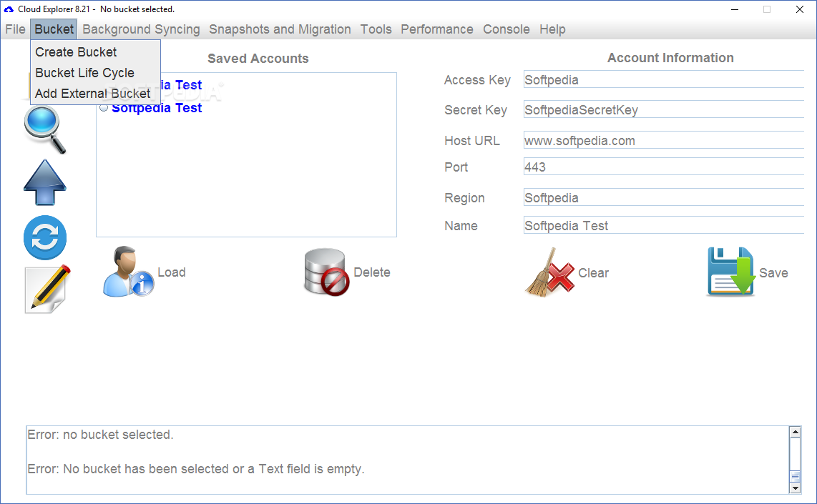Choose Create Bucket from the menu
This screenshot has height=504, width=817.
tap(95, 52)
